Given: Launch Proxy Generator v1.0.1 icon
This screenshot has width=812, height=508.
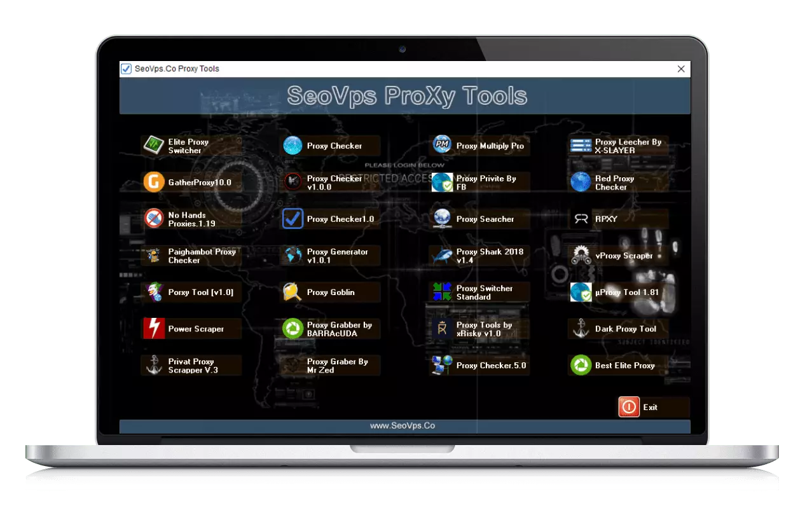Looking at the screenshot, I should pyautogui.click(x=292, y=256).
